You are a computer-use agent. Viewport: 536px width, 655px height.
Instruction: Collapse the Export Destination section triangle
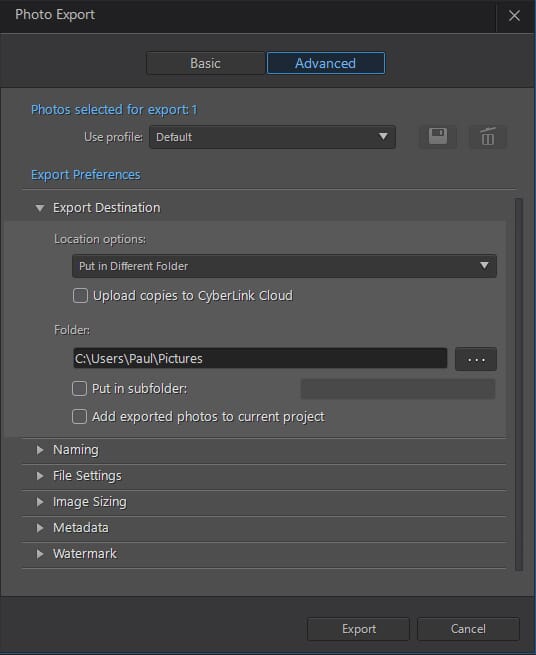pyautogui.click(x=40, y=208)
